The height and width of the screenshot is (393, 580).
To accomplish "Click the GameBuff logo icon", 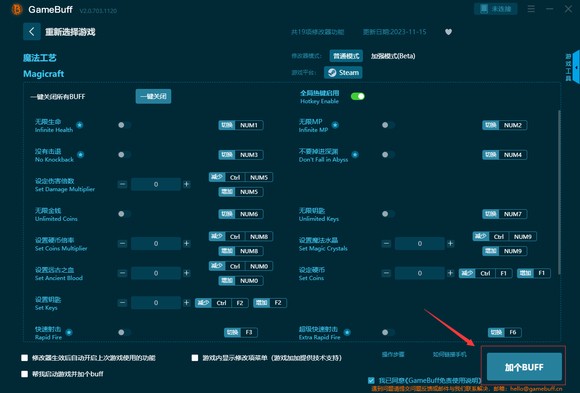I will tap(17, 9).
